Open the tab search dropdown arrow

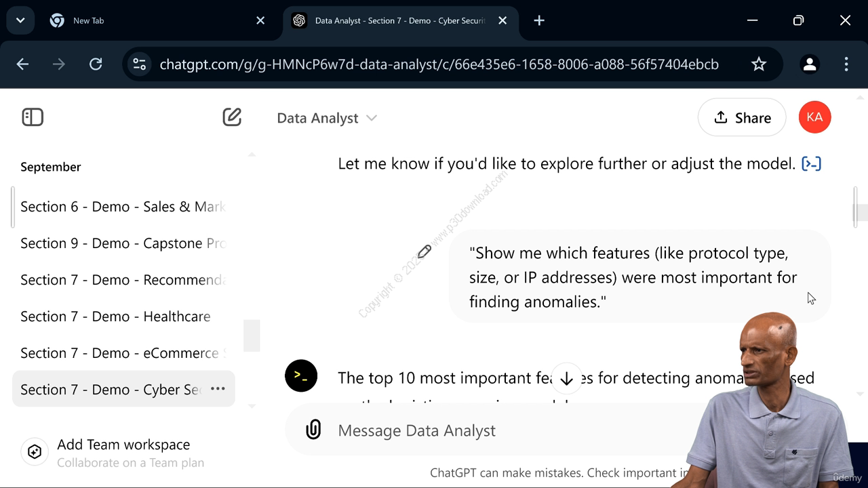pyautogui.click(x=20, y=20)
